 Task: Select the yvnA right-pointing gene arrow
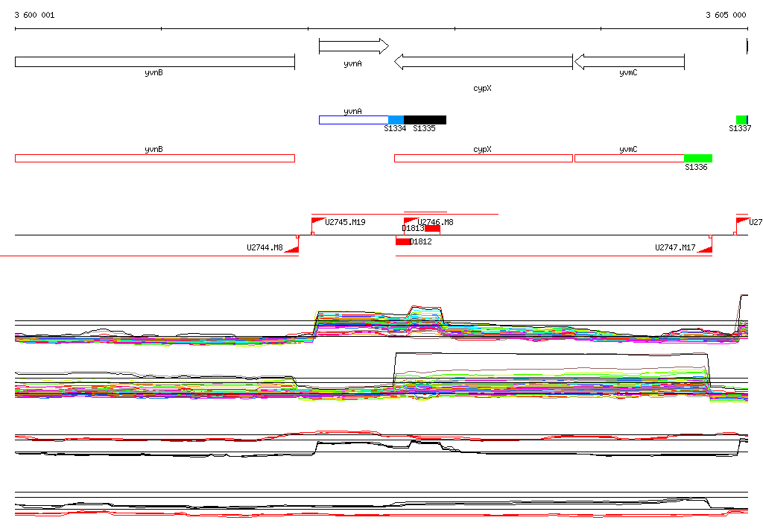click(x=354, y=47)
